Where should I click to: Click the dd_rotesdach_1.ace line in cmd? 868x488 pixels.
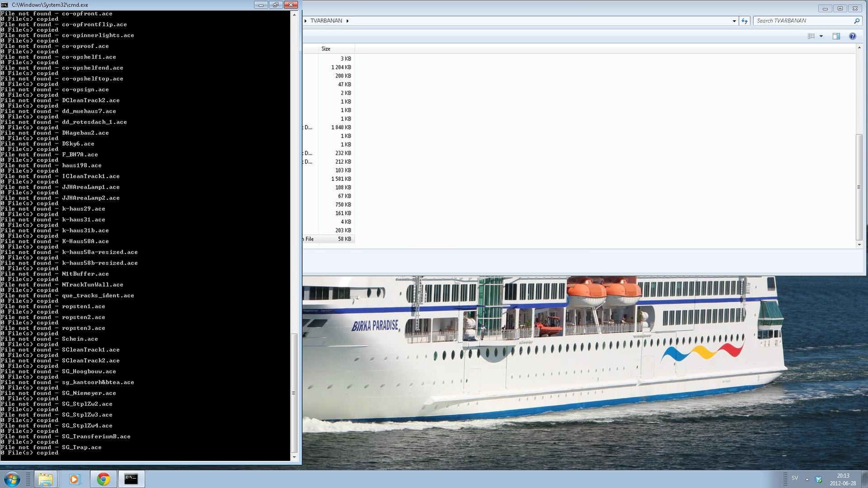pos(64,122)
